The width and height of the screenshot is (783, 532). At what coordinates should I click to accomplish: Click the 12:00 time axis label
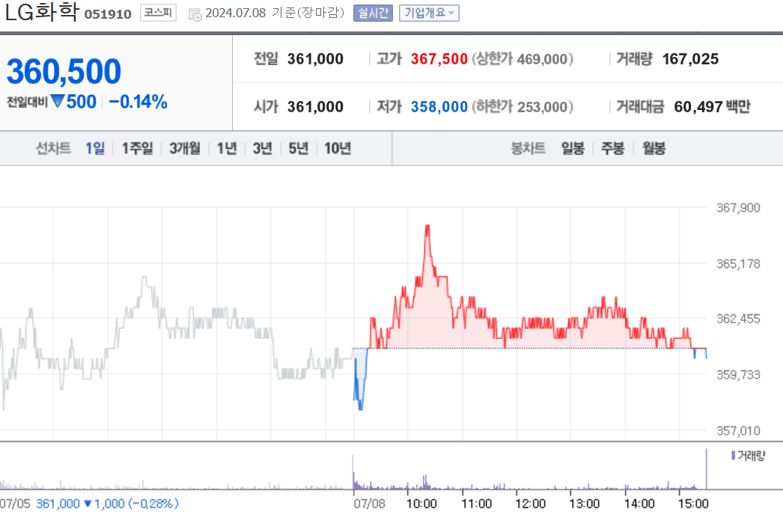(530, 504)
